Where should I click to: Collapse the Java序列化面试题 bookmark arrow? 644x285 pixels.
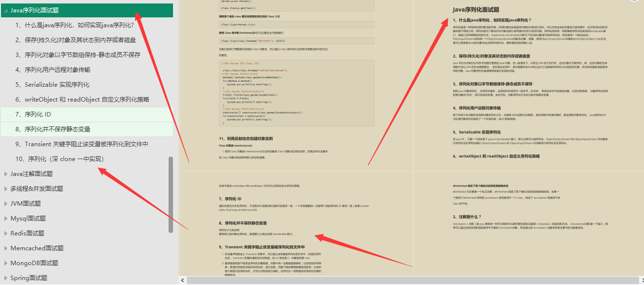(5, 10)
